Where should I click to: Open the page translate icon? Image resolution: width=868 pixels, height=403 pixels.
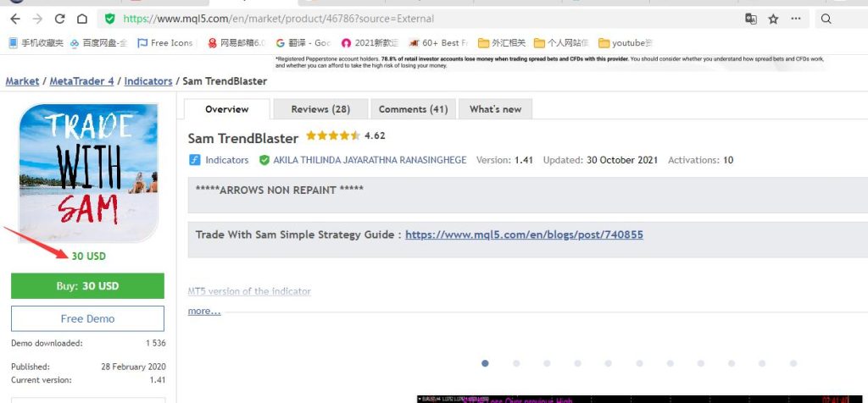(x=750, y=19)
